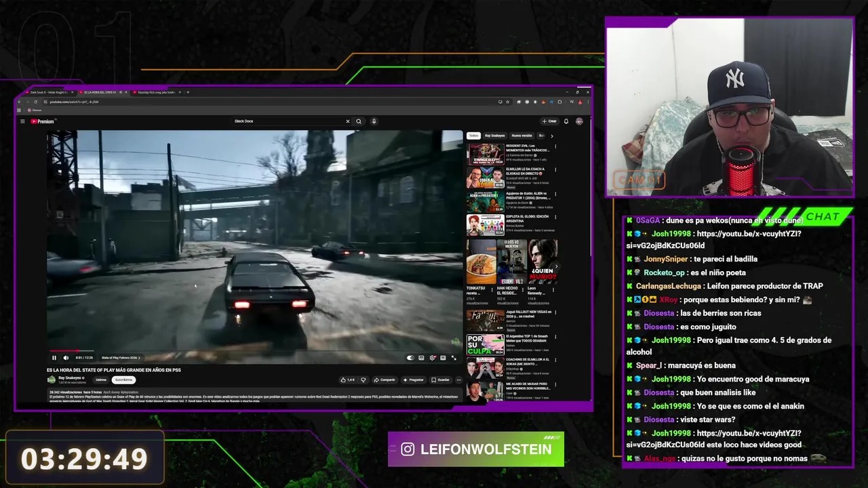This screenshot has height=488, width=868.
Task: Open options for the ELMILLOR LE DA COACH video
Action: tap(555, 171)
